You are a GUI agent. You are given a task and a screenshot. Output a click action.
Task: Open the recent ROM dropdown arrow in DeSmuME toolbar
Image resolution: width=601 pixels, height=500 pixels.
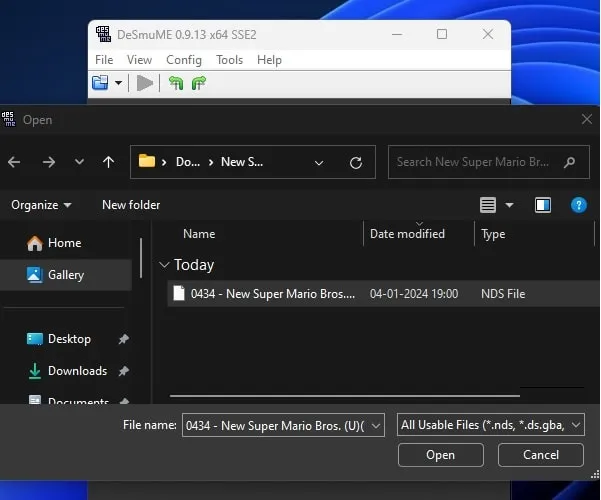(118, 83)
